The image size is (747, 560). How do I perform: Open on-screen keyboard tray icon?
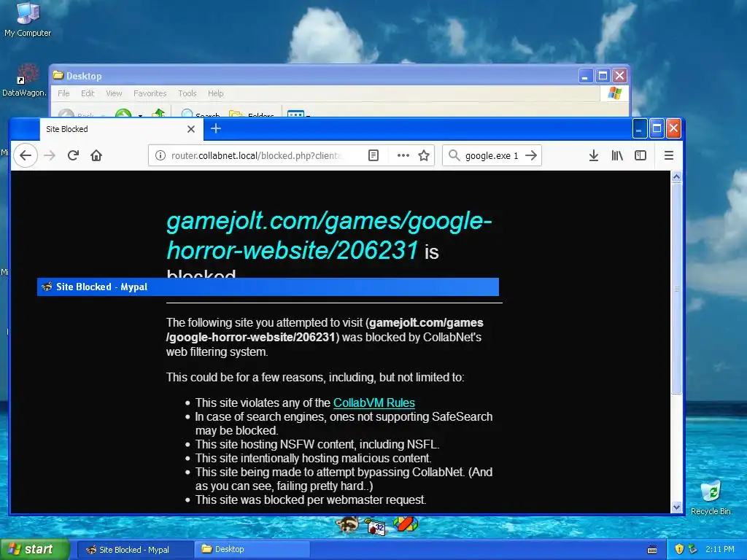pyautogui.click(x=652, y=550)
